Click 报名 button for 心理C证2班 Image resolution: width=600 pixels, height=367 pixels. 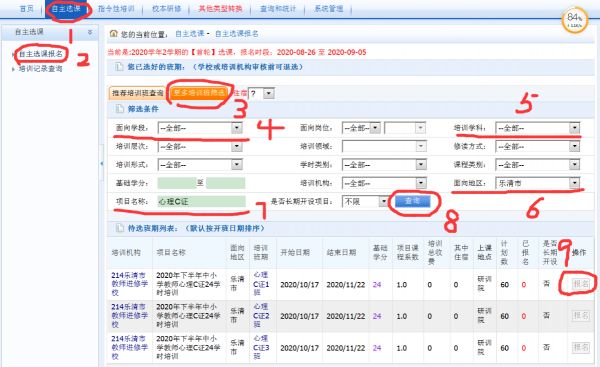coord(580,315)
